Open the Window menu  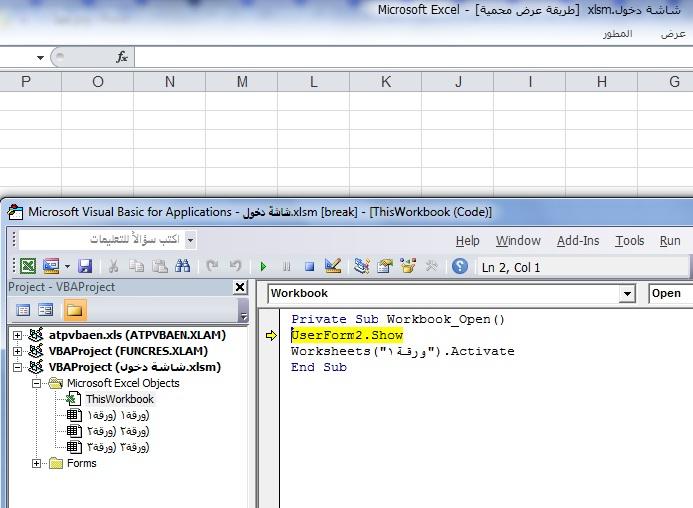[518, 241]
